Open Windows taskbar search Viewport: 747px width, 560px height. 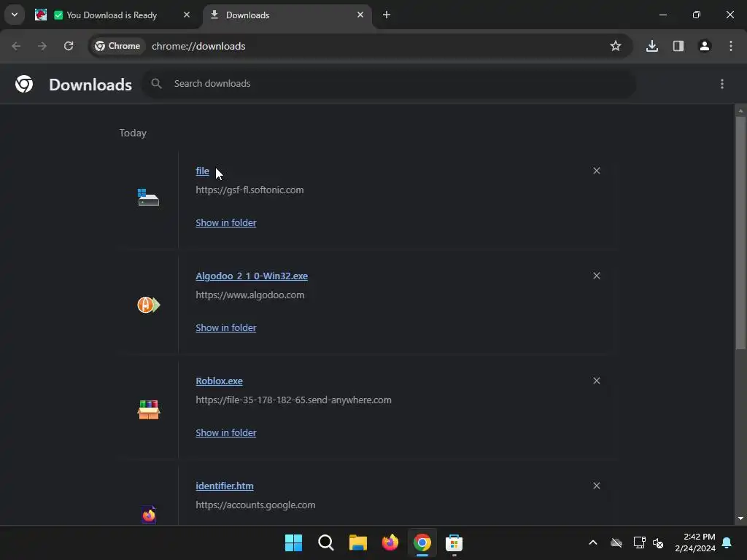[326, 542]
